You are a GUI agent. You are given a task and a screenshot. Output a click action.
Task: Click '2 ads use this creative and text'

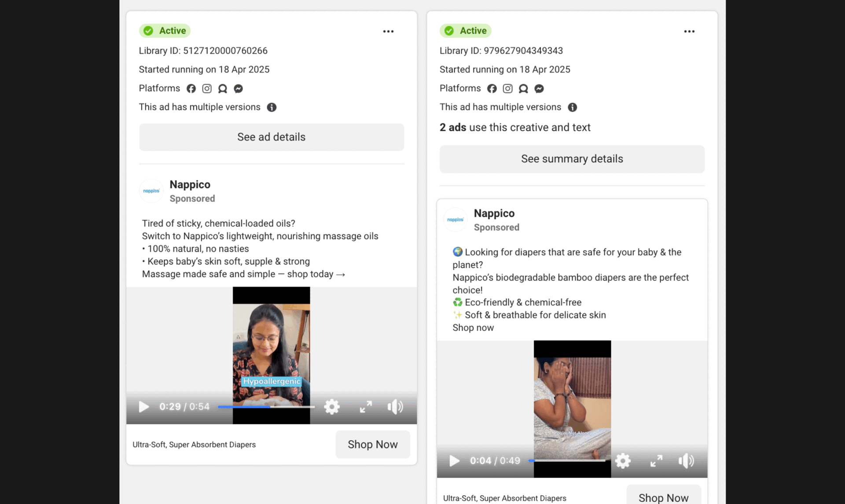click(x=515, y=127)
